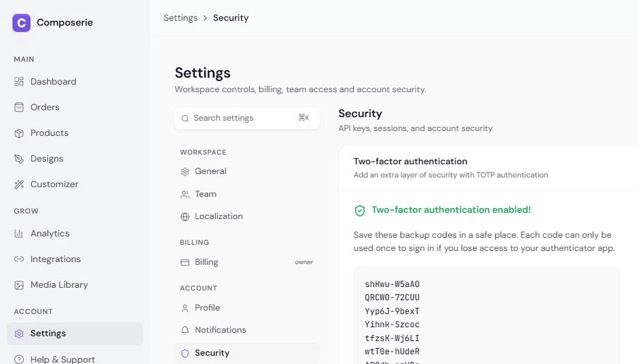The image size is (638, 364).
Task: Click the General gear icon
Action: pos(184,172)
